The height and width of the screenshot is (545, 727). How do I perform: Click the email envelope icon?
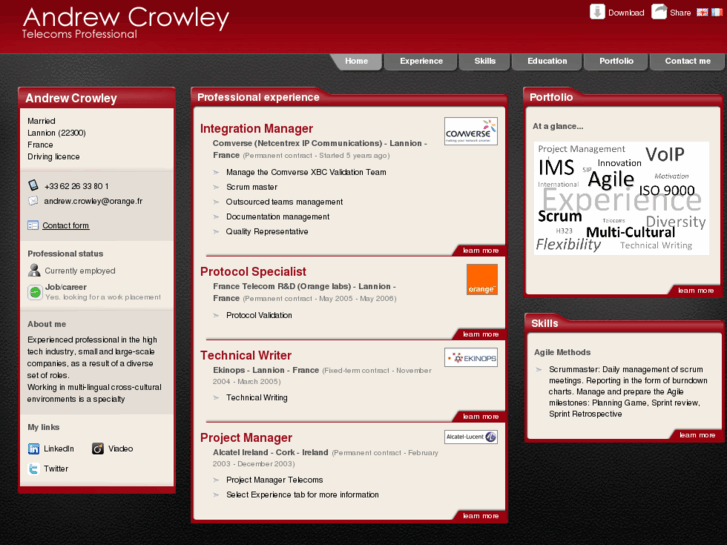(x=33, y=201)
